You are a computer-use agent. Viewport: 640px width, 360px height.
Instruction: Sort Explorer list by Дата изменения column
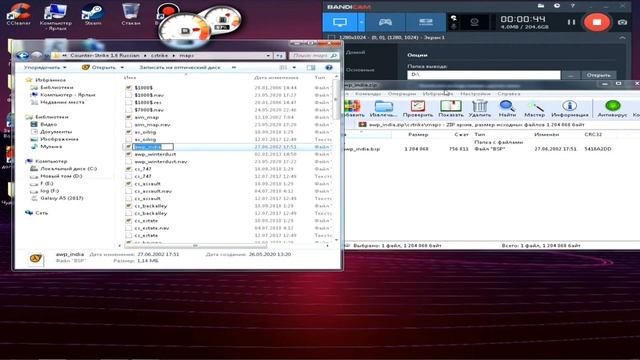click(x=276, y=78)
